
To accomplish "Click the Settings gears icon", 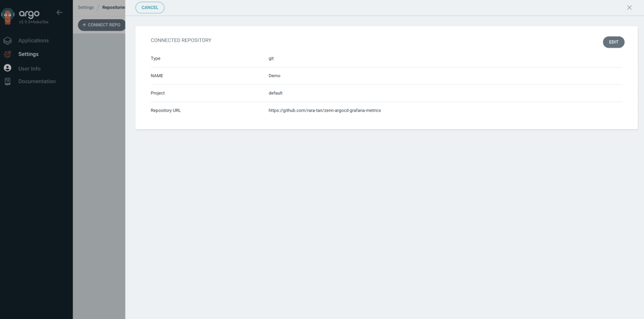I will click(8, 54).
